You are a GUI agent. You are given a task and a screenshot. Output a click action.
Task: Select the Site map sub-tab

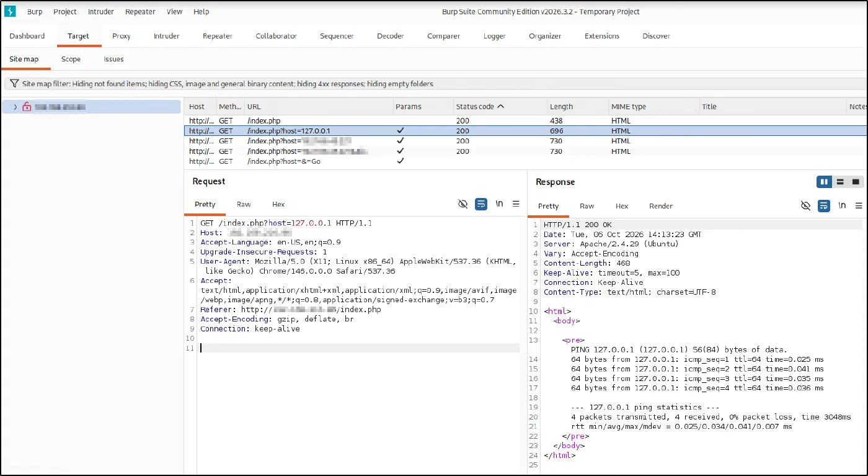pos(24,59)
